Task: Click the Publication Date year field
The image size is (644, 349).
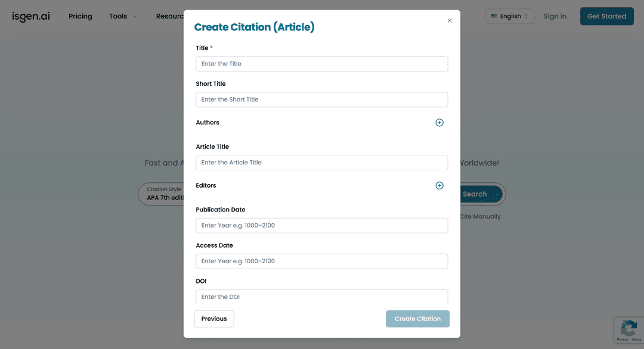Action: coord(322,225)
